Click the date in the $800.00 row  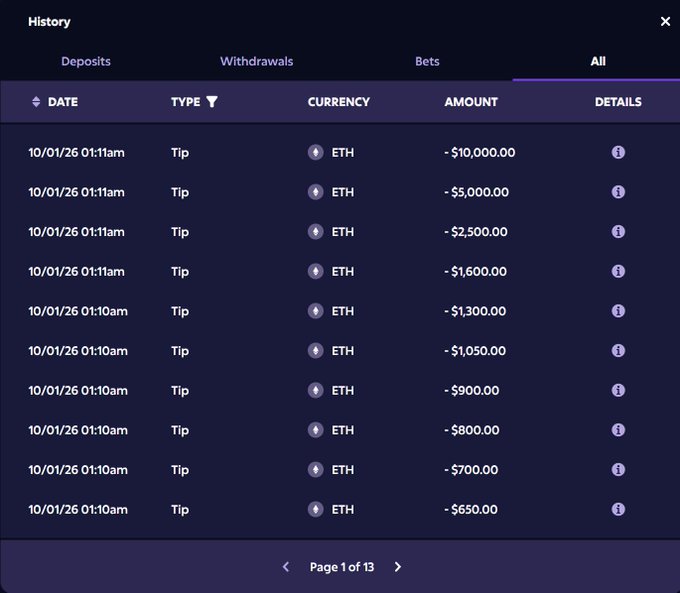pyautogui.click(x=78, y=430)
